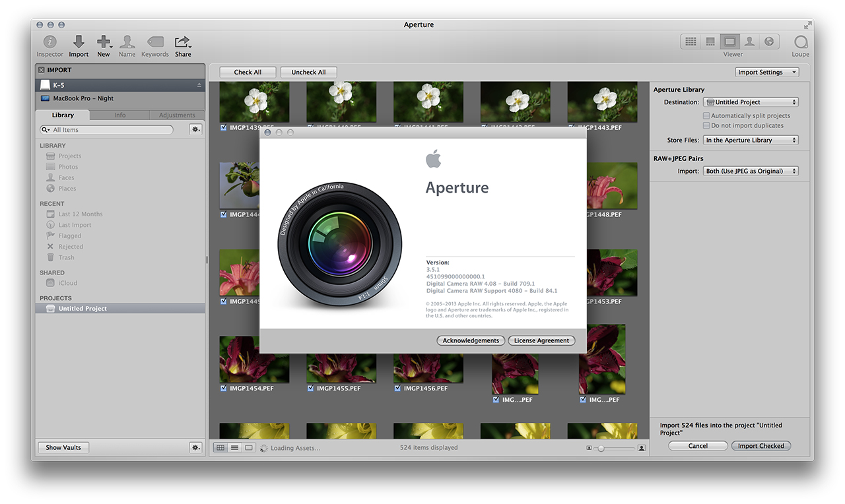845x504 pixels.
Task: Toggle full screen arrows in title bar
Action: click(x=808, y=24)
